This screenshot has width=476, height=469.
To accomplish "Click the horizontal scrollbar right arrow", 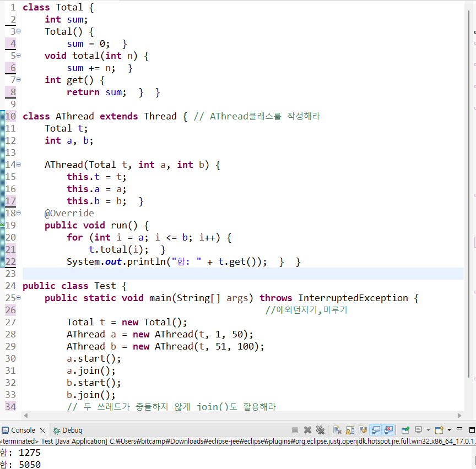I will 459,415.
